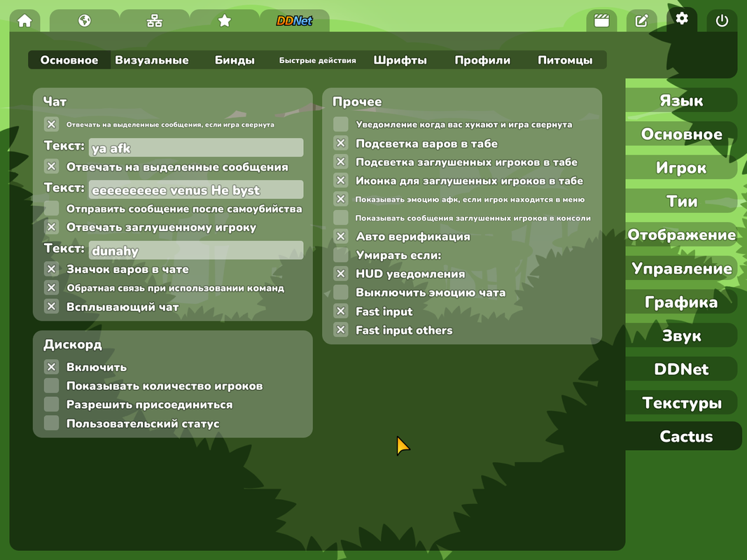This screenshot has height=560, width=747.
Task: Enable Показывать количество игроков
Action: 51,385
